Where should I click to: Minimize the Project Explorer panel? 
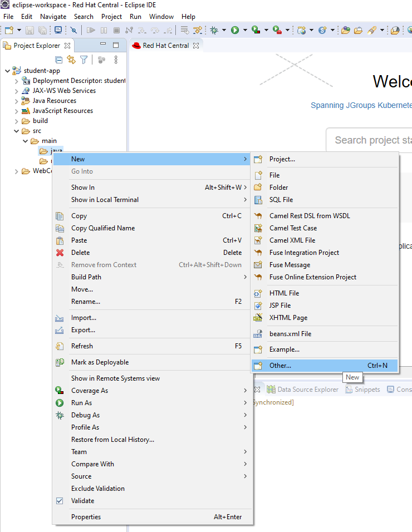click(103, 44)
